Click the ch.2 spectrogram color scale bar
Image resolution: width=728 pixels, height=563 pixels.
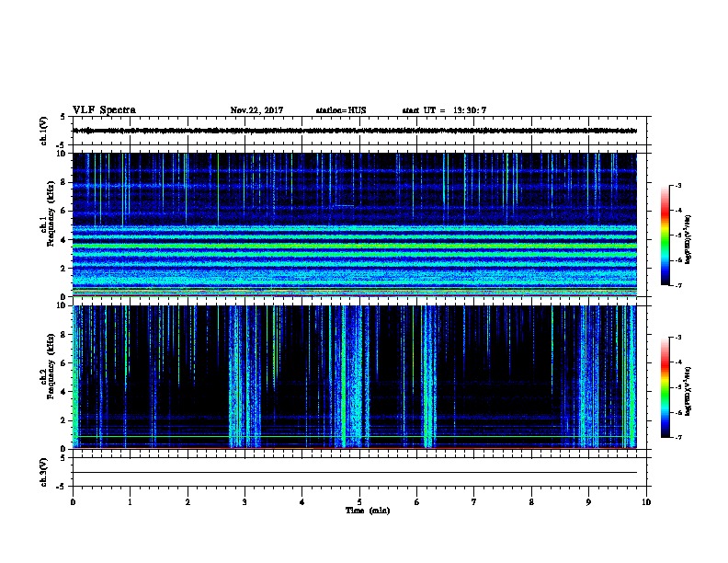[665, 387]
